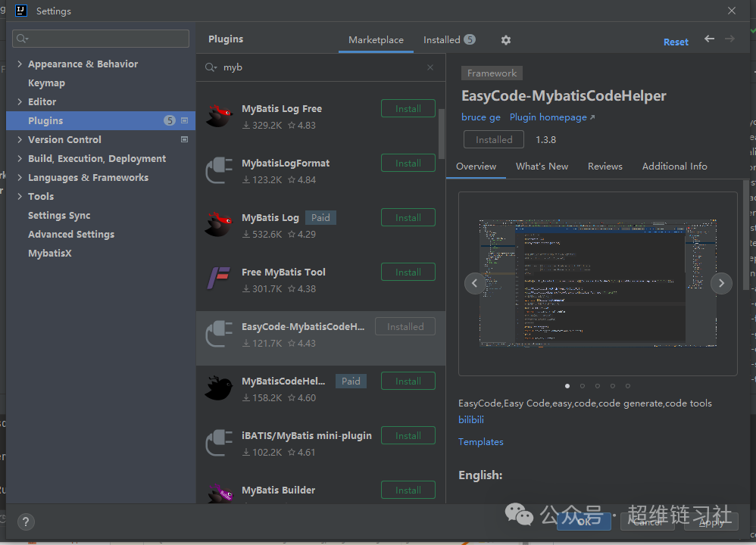The height and width of the screenshot is (545, 756).
Task: Open the Reviews tab
Action: pyautogui.click(x=605, y=167)
